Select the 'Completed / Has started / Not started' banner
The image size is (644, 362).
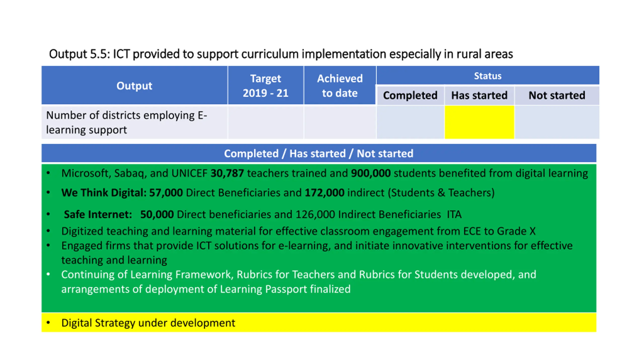[x=319, y=153]
